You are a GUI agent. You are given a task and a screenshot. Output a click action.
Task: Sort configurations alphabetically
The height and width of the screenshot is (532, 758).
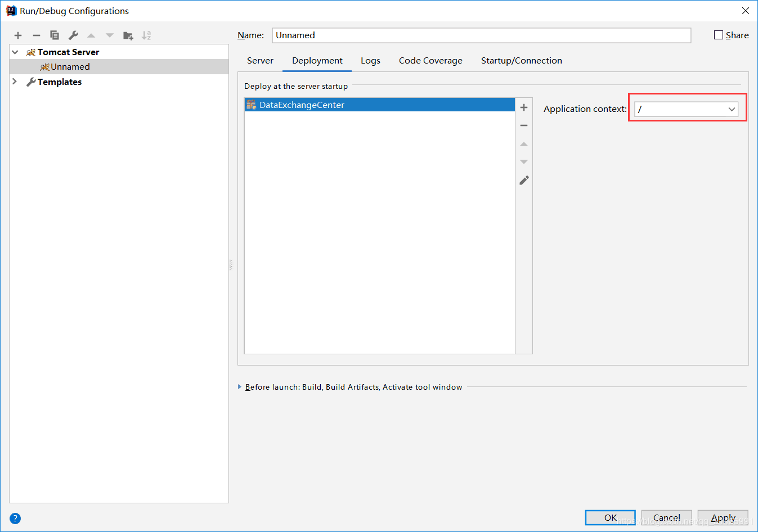[x=146, y=35]
